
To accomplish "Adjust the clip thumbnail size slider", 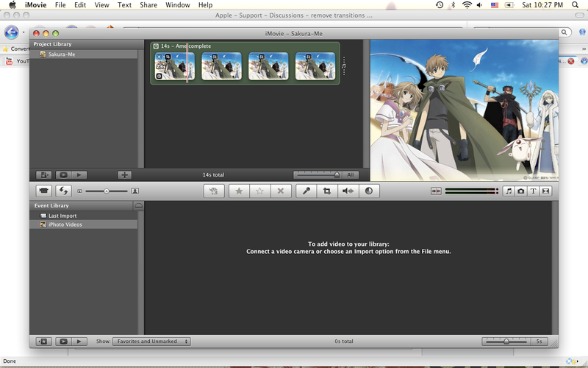I will [x=106, y=191].
